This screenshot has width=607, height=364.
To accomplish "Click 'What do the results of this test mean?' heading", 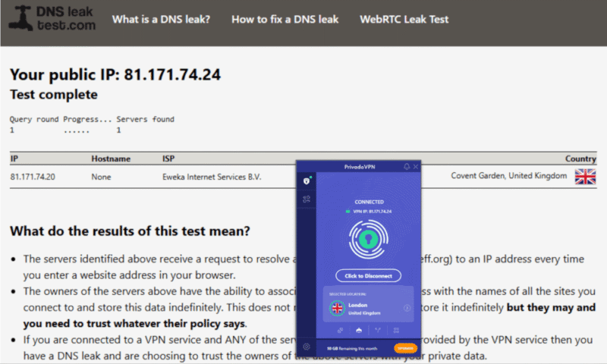I will [x=130, y=231].
